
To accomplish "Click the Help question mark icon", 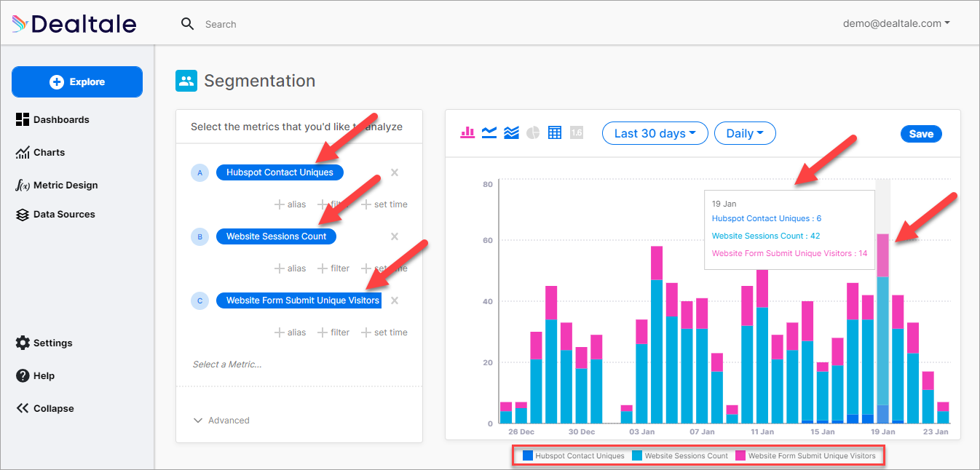I will click(x=23, y=375).
